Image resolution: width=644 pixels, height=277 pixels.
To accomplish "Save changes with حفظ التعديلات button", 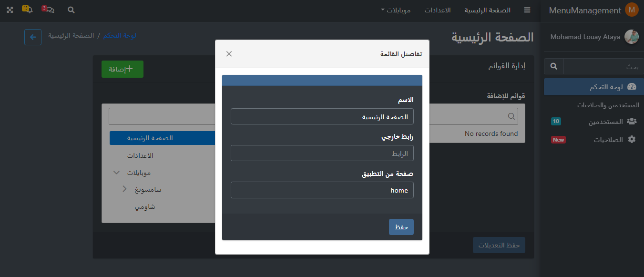I will pyautogui.click(x=499, y=245).
